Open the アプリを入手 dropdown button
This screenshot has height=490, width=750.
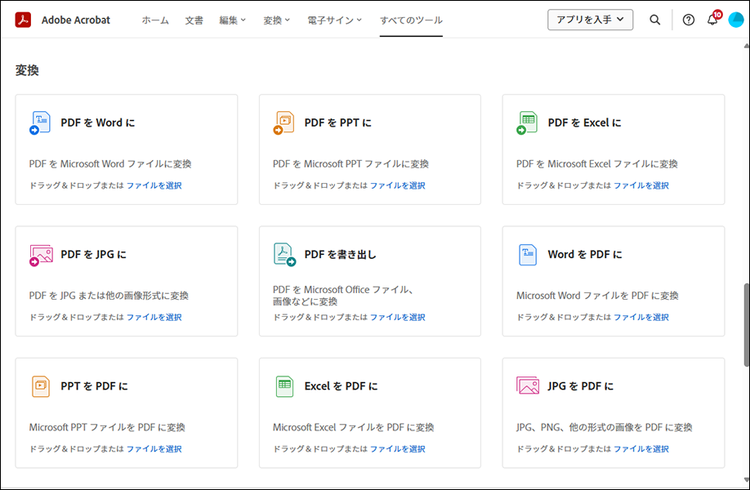590,20
